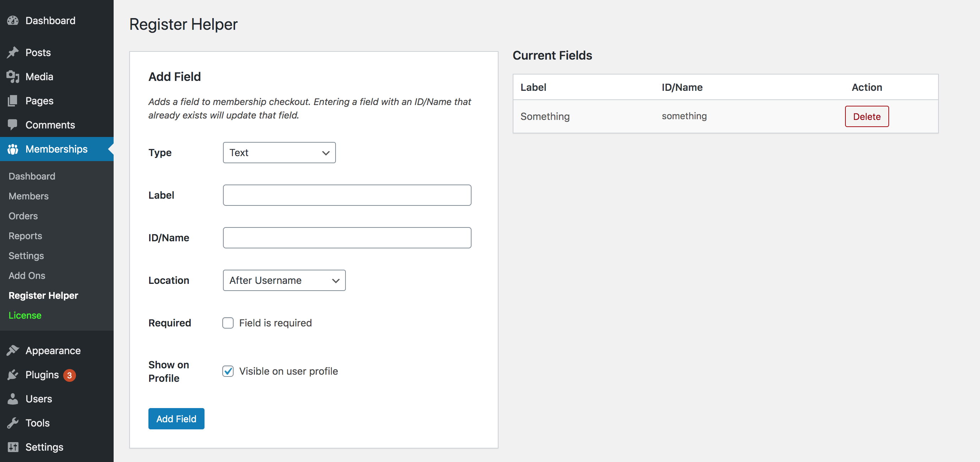The image size is (980, 462).
Task: Click the Appearance paintbrush icon
Action: click(13, 351)
